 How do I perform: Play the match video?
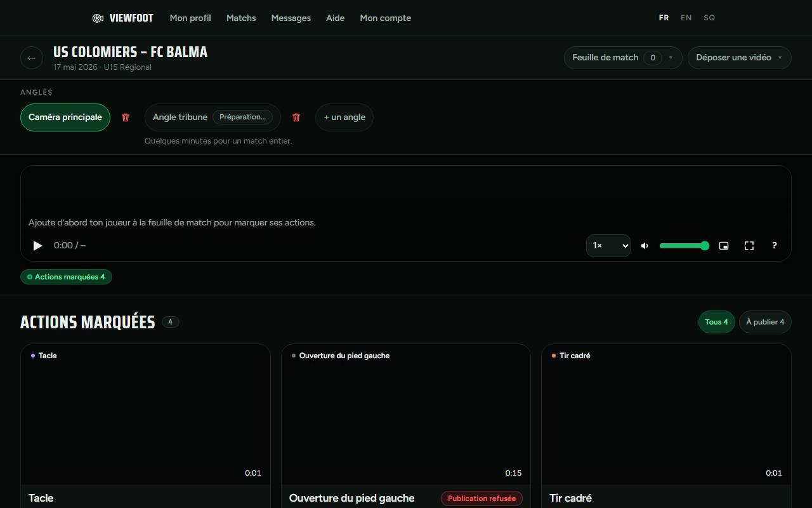37,246
